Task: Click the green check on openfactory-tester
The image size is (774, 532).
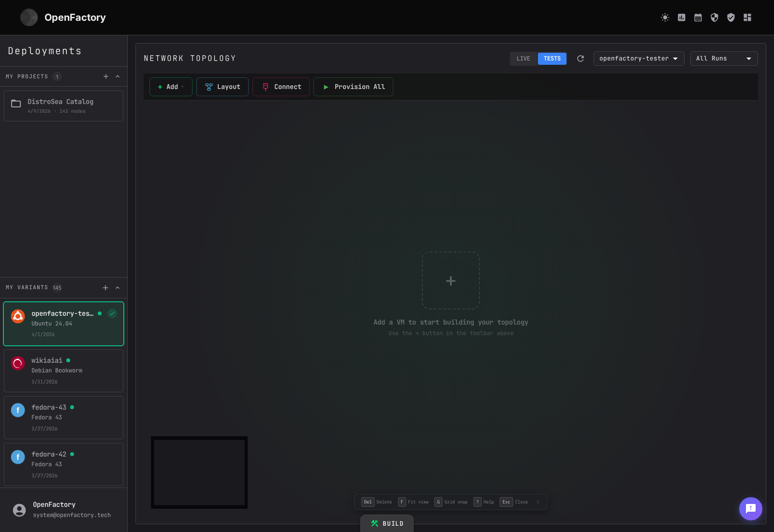Action: [112, 313]
